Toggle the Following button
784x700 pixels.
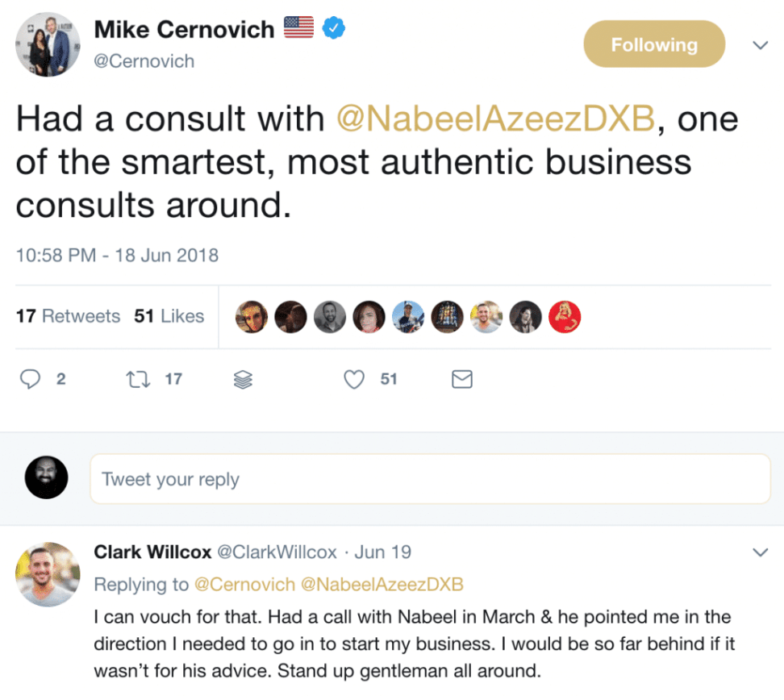(653, 45)
